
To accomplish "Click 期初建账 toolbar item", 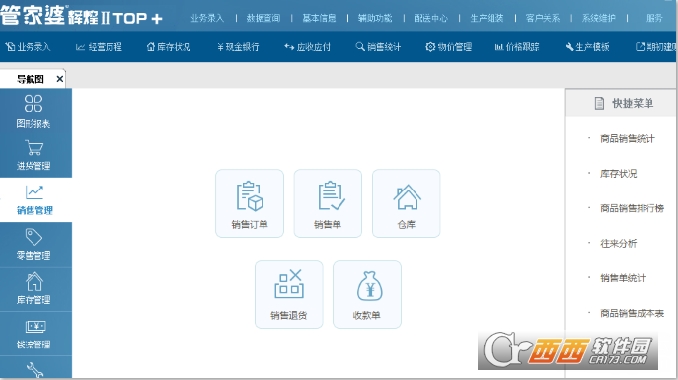I will (x=656, y=47).
